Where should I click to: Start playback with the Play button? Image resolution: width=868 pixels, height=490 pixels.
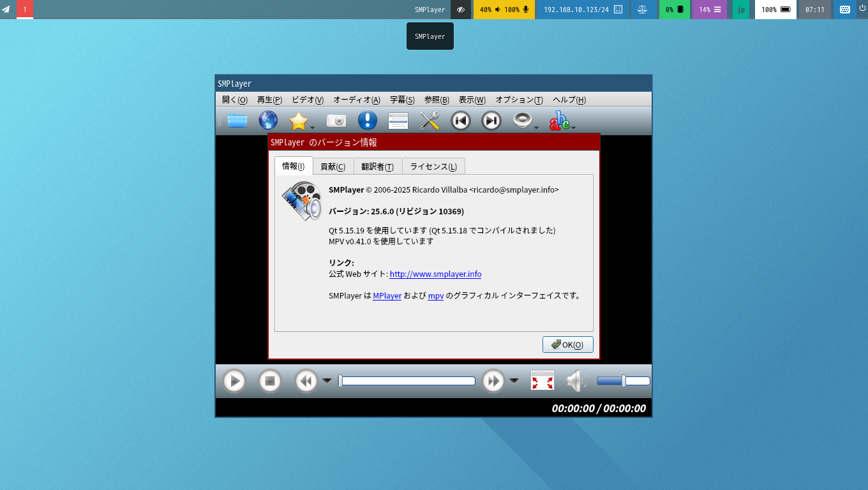coord(234,382)
